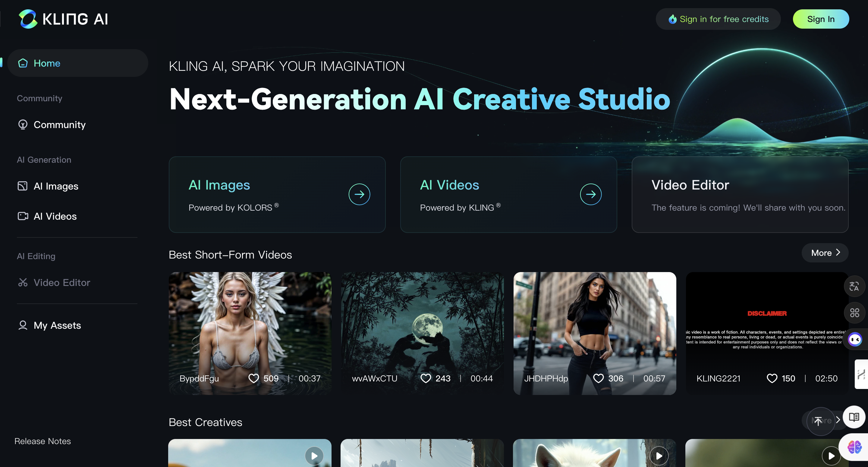
Task: Open the Home sidebar item
Action: pyautogui.click(x=77, y=63)
